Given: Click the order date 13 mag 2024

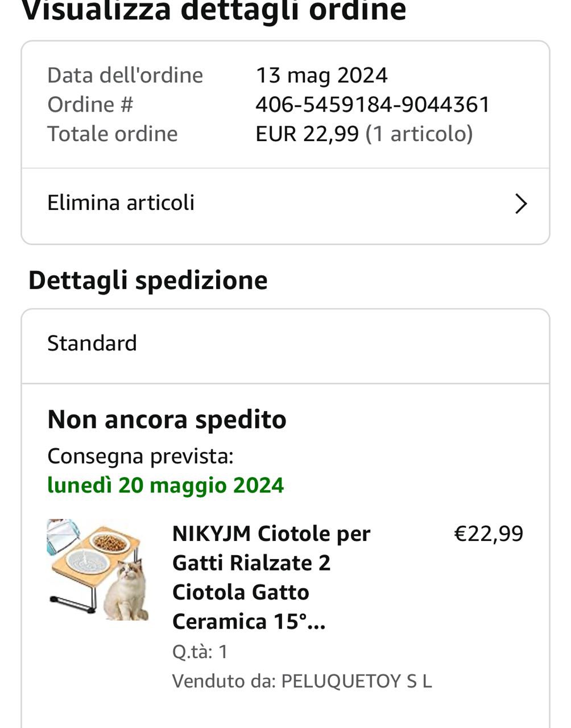Looking at the screenshot, I should tap(321, 75).
